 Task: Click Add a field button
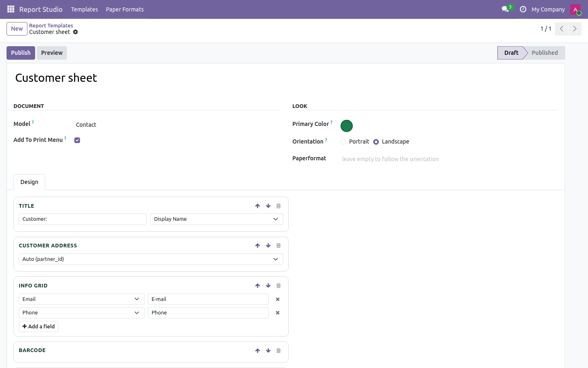click(38, 327)
